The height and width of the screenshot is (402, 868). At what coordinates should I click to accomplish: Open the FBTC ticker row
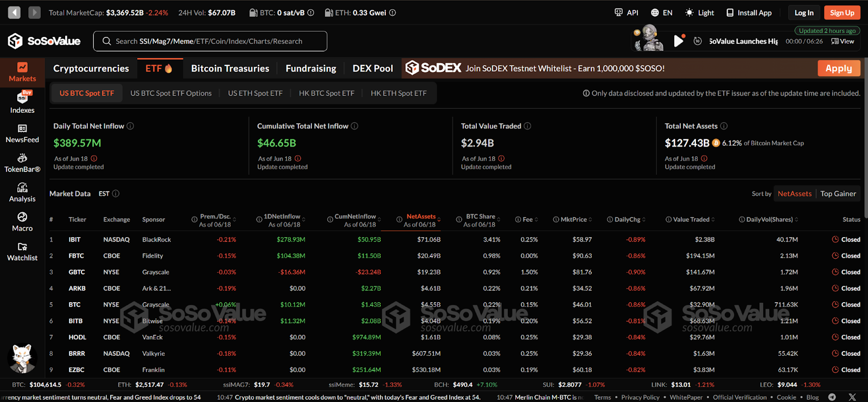(455, 256)
